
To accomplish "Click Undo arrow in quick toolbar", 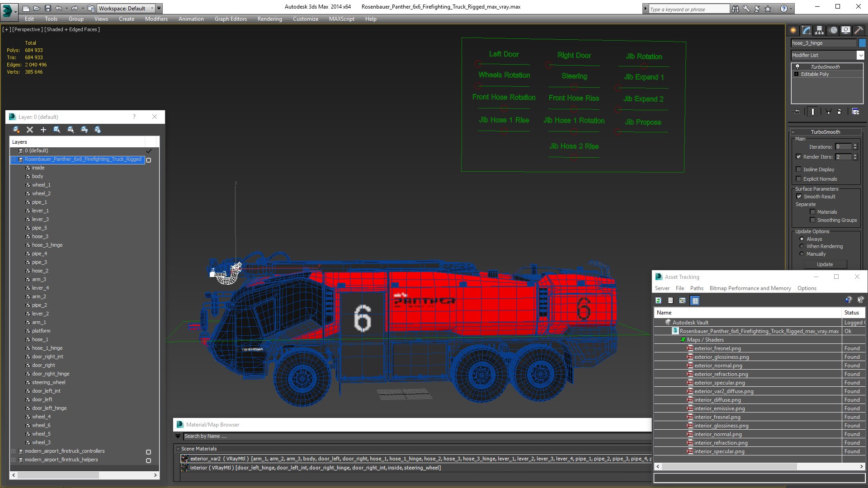I will click(x=58, y=8).
